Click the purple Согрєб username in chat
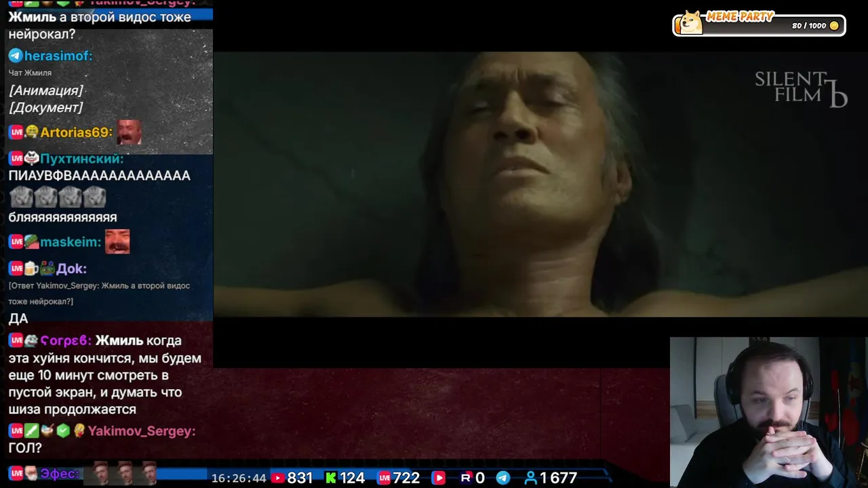868x488 pixels. (x=66, y=340)
